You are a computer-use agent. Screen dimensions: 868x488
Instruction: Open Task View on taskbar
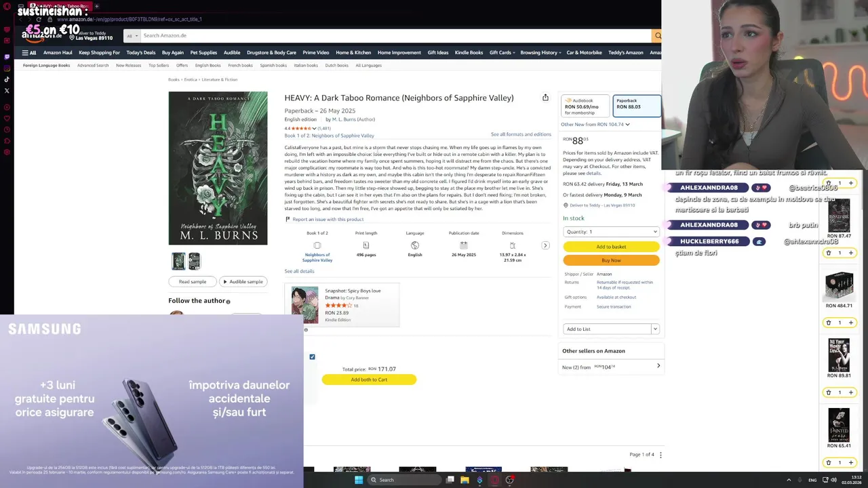(x=450, y=480)
